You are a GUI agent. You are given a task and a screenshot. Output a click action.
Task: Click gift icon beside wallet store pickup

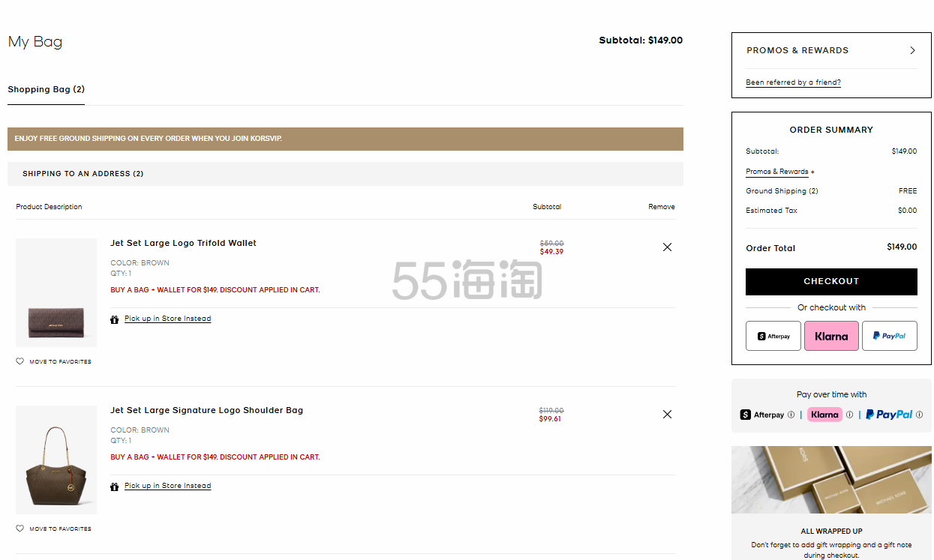pos(115,319)
